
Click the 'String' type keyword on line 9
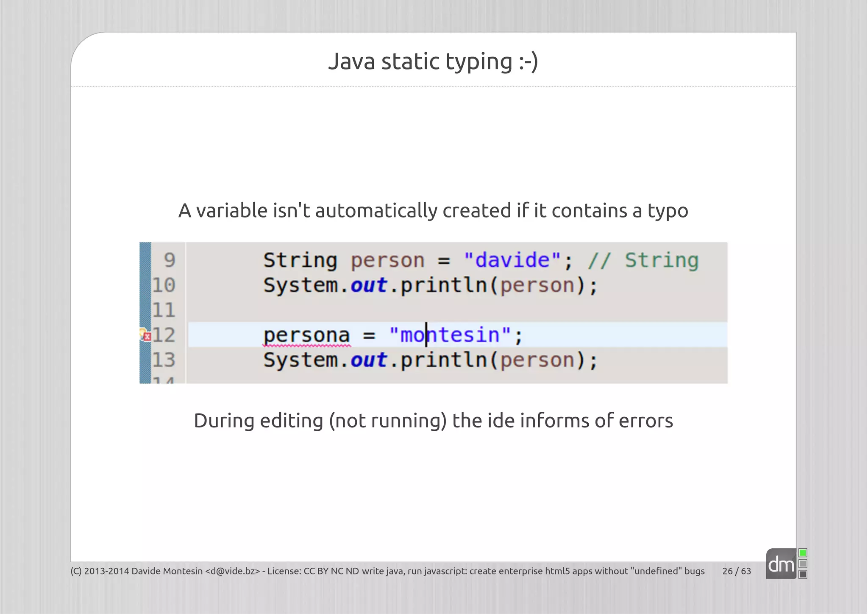pos(300,260)
